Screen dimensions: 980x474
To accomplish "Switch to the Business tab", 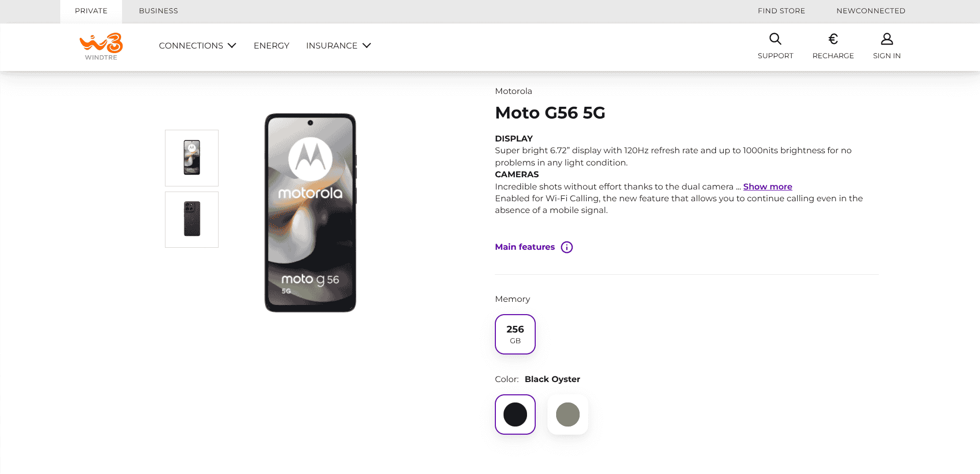I will (158, 11).
